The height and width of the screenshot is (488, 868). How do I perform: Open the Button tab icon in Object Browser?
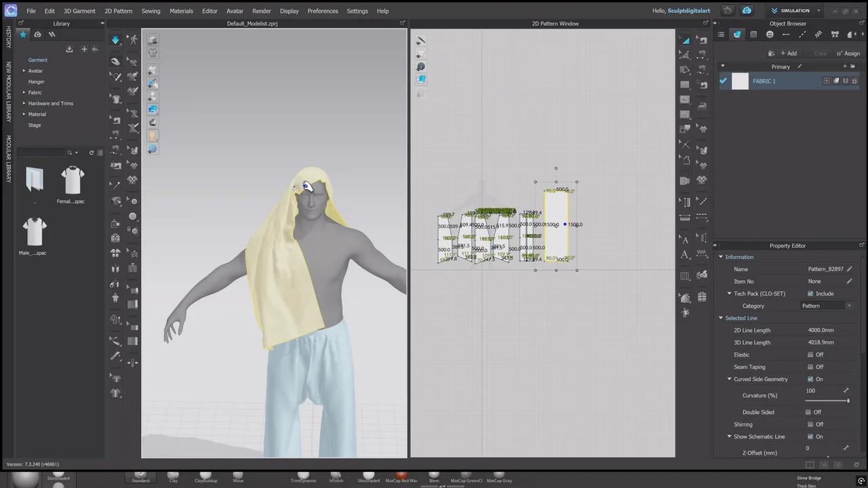coord(770,35)
